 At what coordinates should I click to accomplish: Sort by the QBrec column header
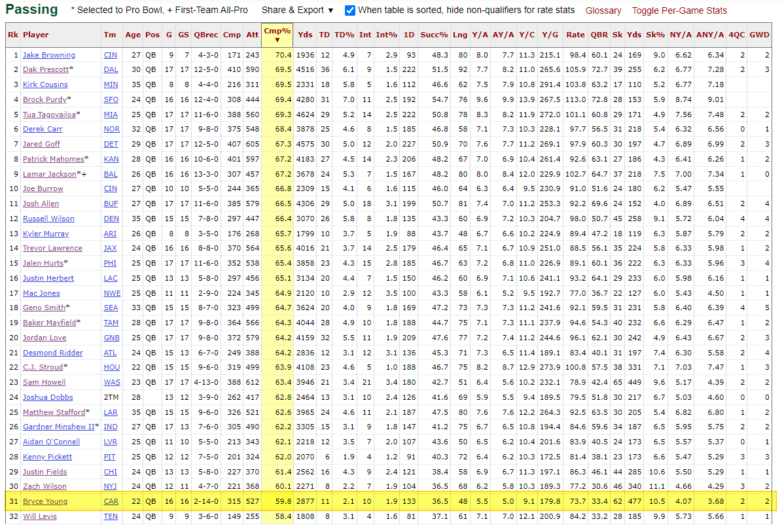(206, 35)
